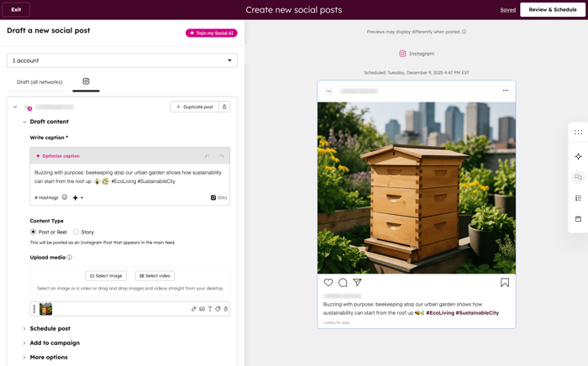588x366 pixels.
Task: Click Optimize caption
Action: (58, 156)
